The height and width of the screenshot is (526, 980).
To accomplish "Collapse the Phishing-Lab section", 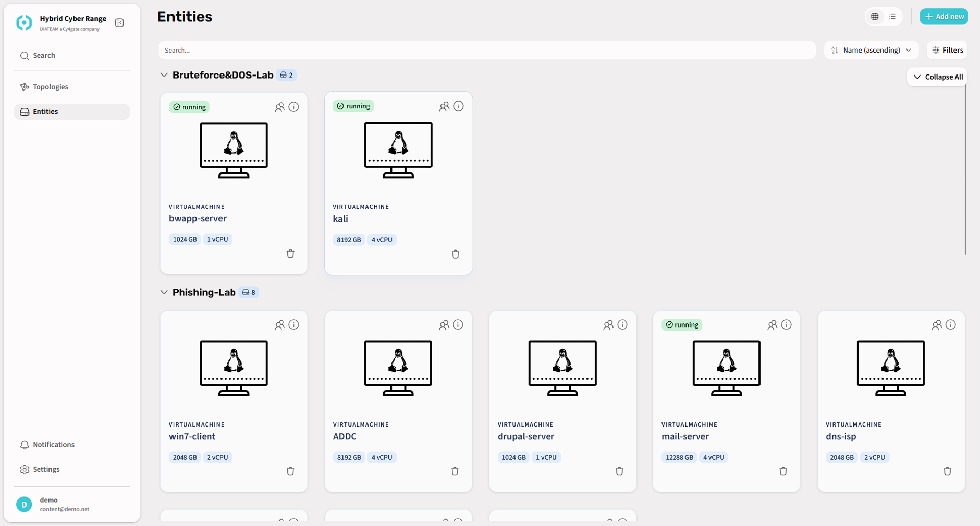I will pos(164,292).
